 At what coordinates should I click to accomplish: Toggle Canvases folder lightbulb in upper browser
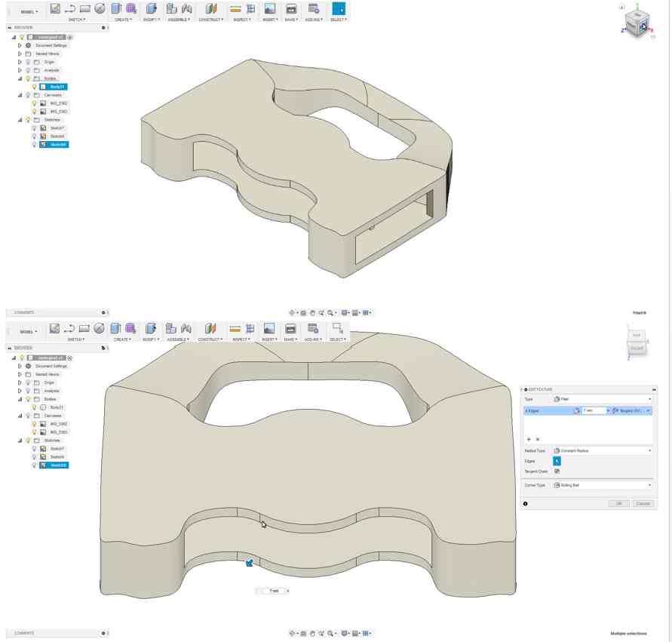(29, 95)
